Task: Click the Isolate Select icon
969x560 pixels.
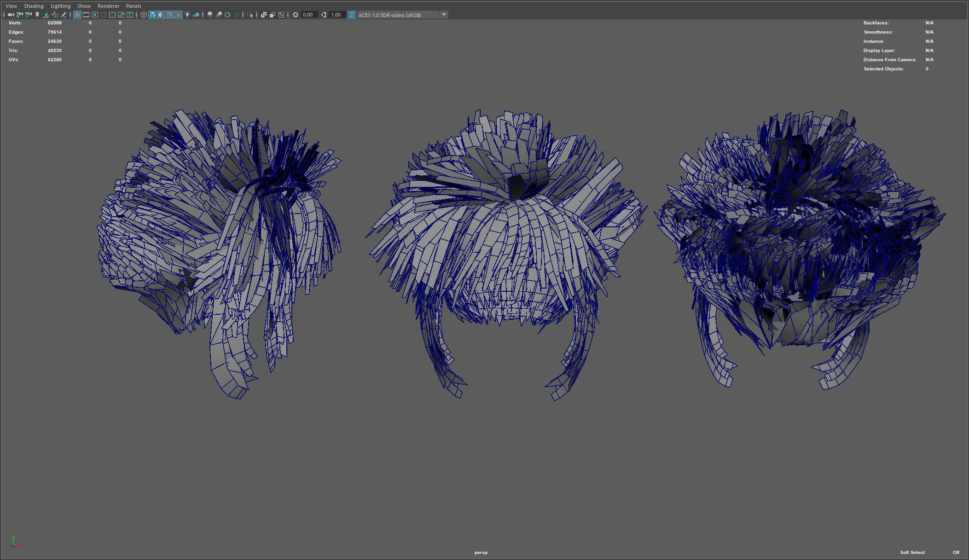Action: 250,15
